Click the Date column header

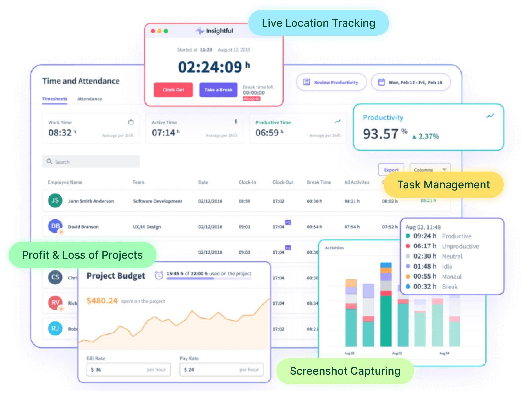coord(203,182)
